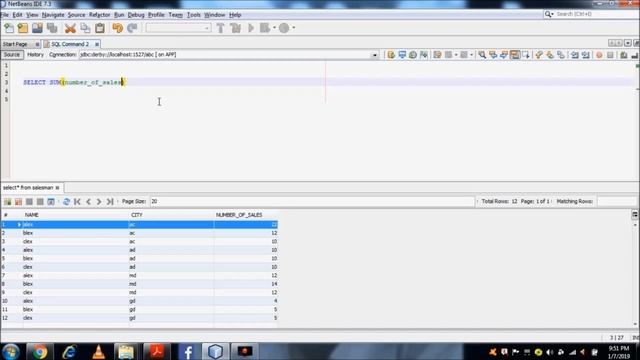Image resolution: width=640 pixels, height=360 pixels.
Task: Click the Stop Macro Recording icon
Action: [610, 55]
